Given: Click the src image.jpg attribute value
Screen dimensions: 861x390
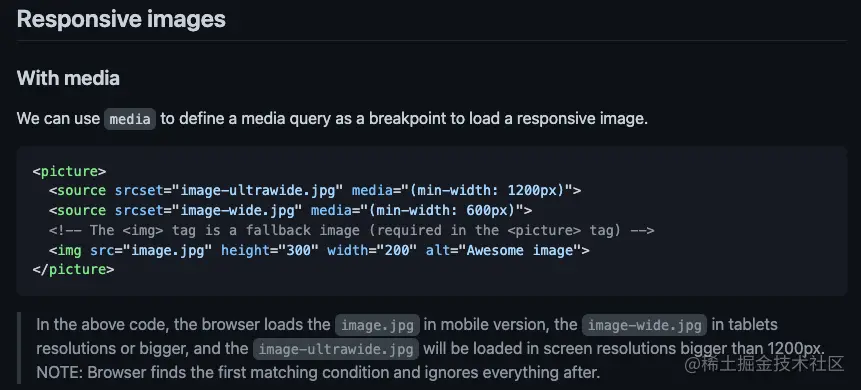Looking at the screenshot, I should [167, 250].
